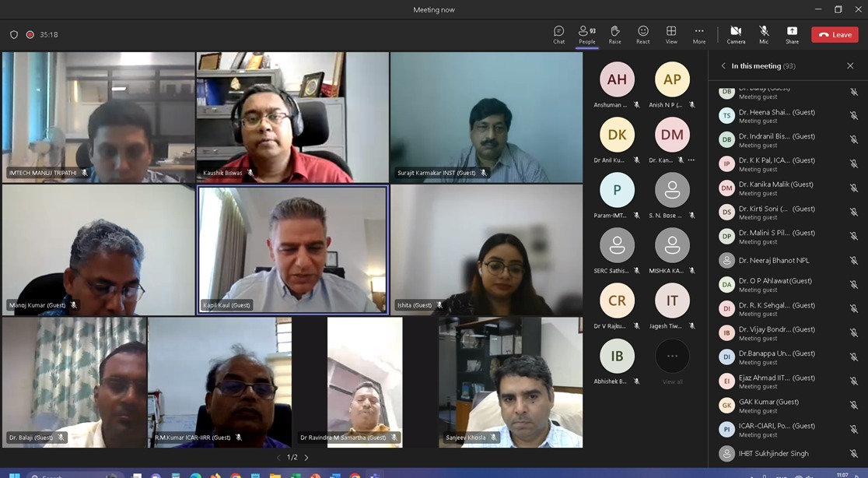Click mic icon beside GAK Kumar
Image resolution: width=868 pixels, height=478 pixels.
[853, 406]
